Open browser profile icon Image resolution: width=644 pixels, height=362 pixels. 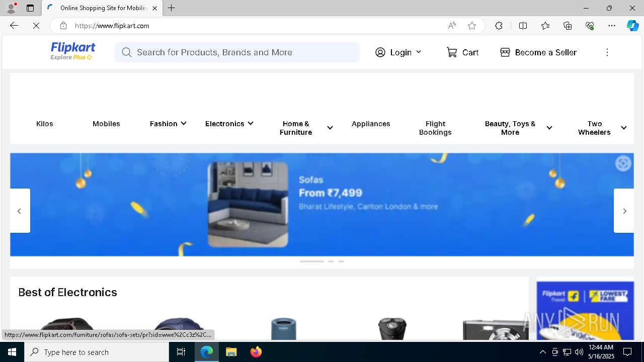[11, 8]
